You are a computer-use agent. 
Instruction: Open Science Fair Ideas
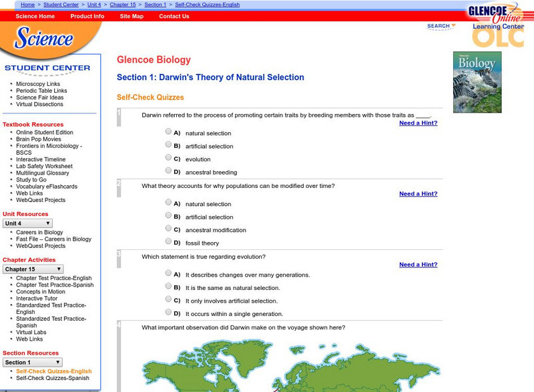point(40,97)
